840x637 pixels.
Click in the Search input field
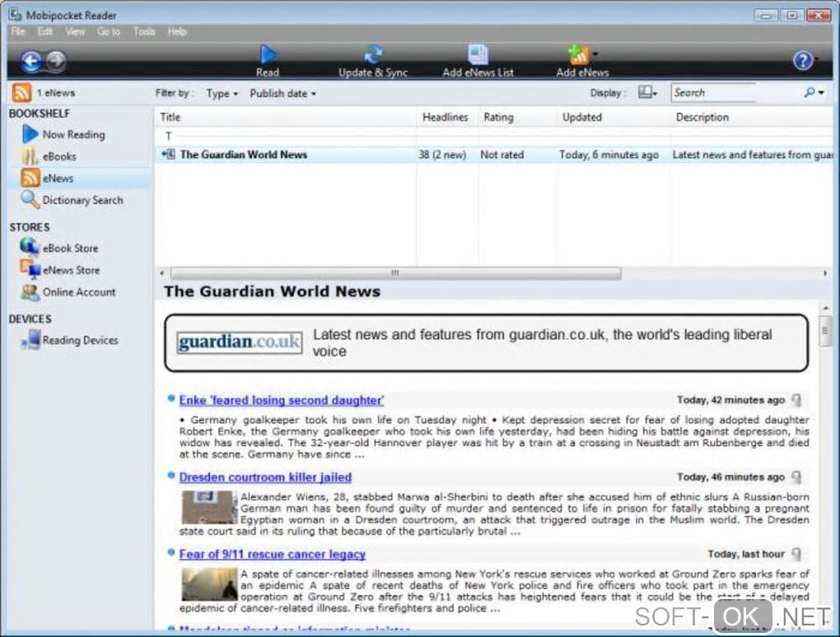click(x=735, y=93)
